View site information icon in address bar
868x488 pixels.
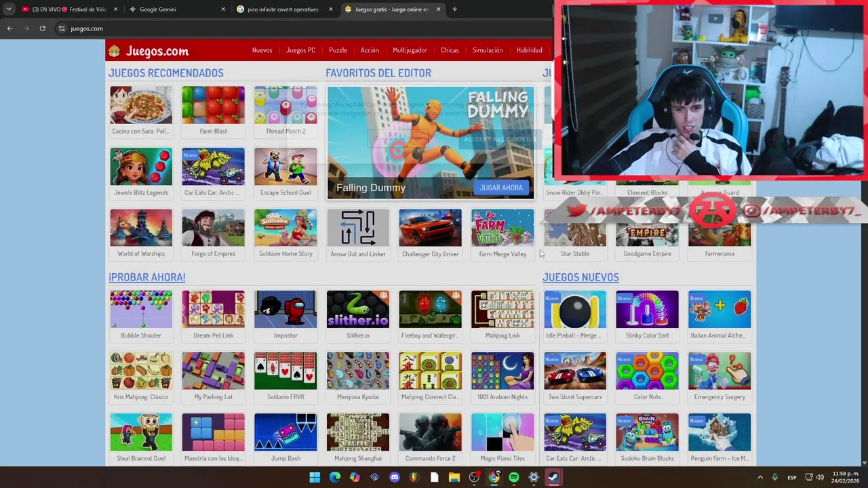tap(62, 28)
